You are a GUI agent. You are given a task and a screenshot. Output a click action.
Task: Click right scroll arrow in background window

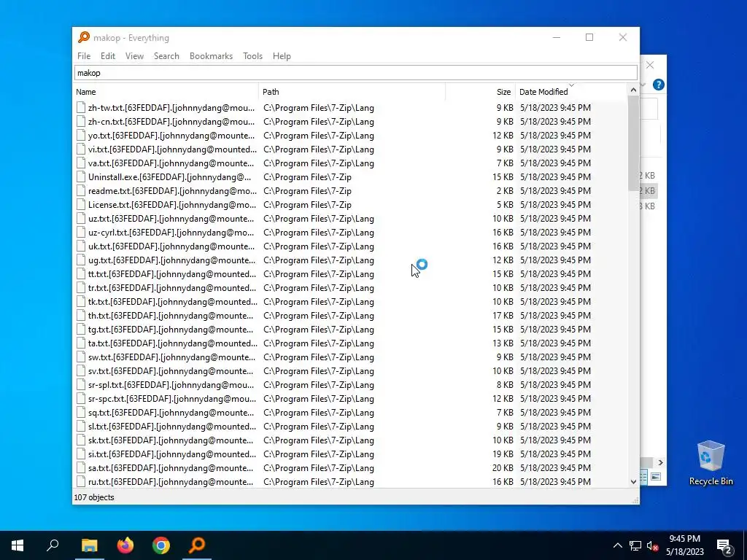pos(660,462)
